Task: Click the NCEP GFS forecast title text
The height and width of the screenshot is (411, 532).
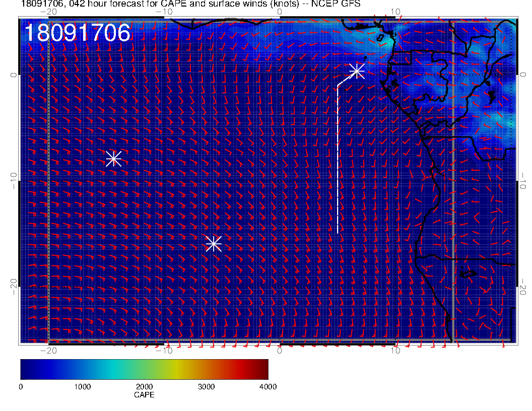Action: (190, 4)
